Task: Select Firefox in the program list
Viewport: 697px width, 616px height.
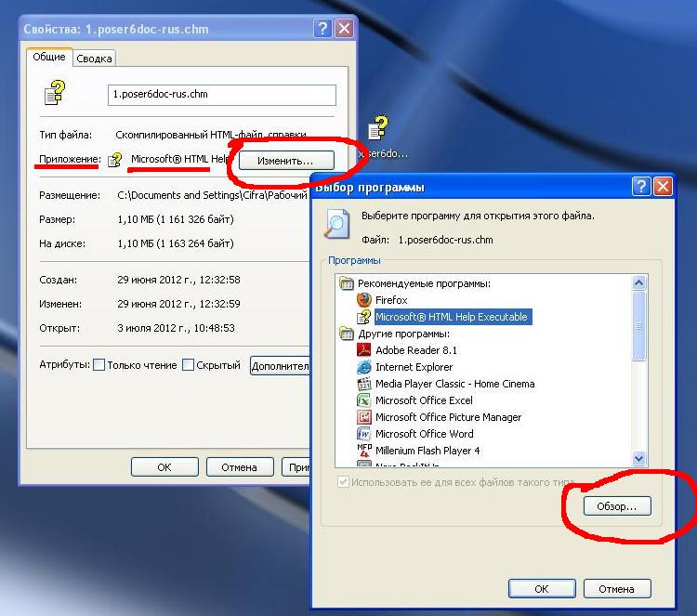Action: (391, 300)
